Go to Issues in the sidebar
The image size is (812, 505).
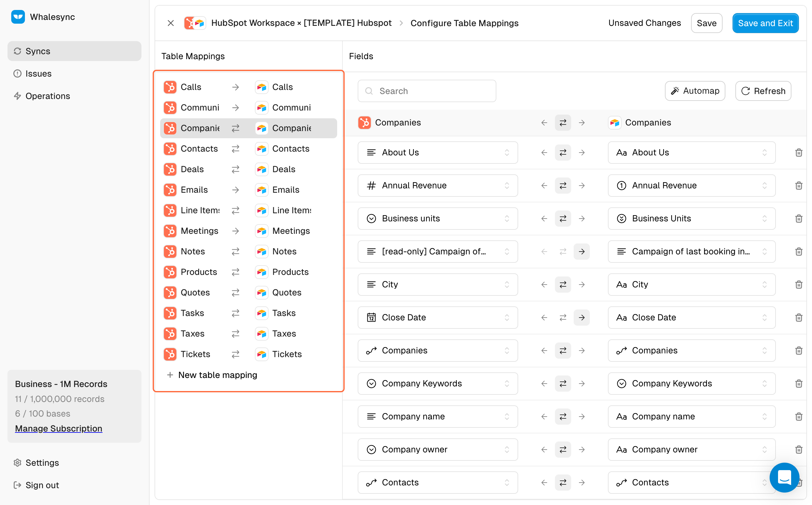click(38, 73)
